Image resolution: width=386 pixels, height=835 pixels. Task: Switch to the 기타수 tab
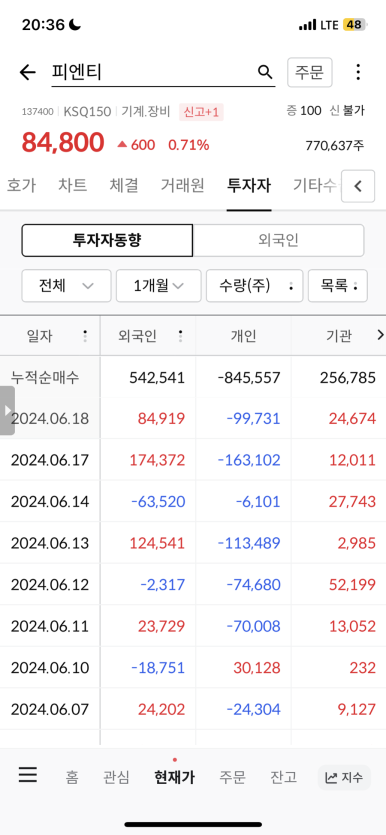tap(315, 185)
